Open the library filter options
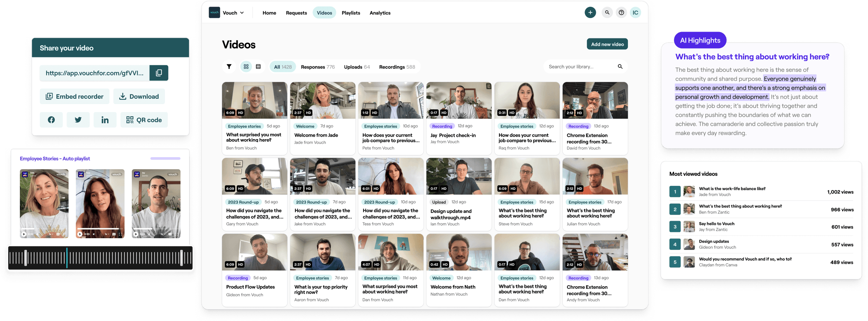 229,66
